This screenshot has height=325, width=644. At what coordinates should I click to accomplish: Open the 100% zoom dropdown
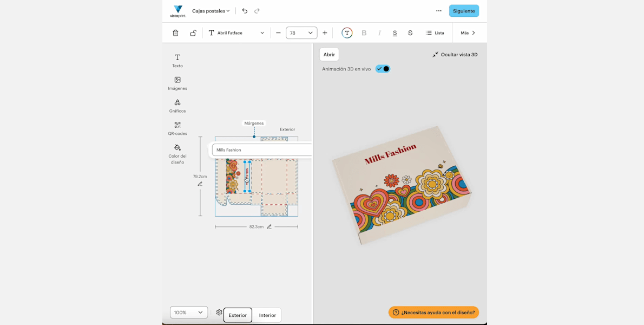click(189, 312)
